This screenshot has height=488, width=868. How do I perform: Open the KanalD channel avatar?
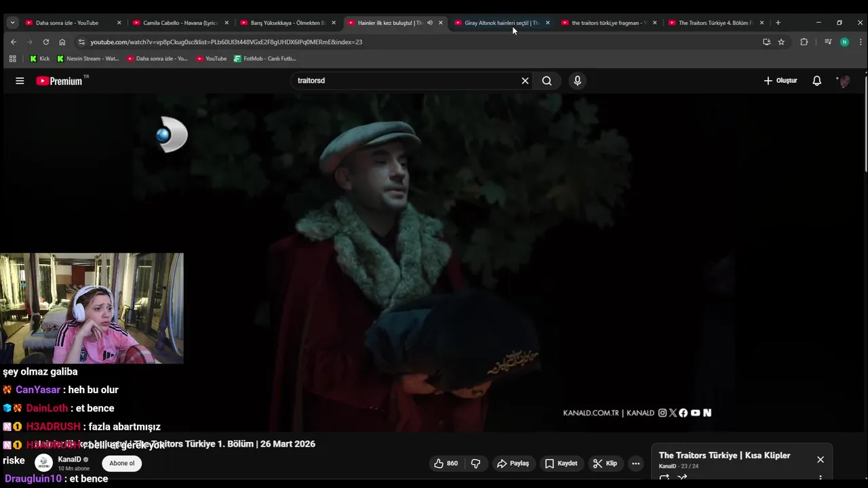(x=44, y=463)
